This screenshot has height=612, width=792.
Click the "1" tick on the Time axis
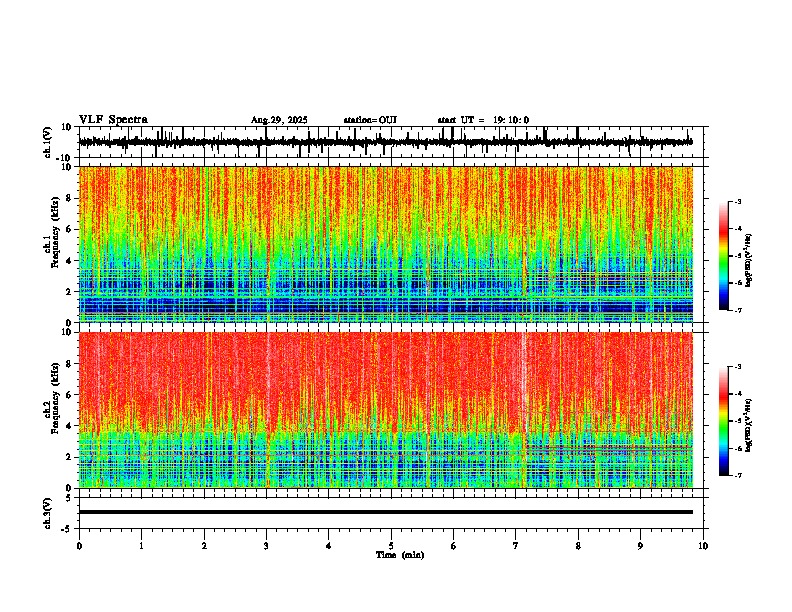pyautogui.click(x=141, y=546)
